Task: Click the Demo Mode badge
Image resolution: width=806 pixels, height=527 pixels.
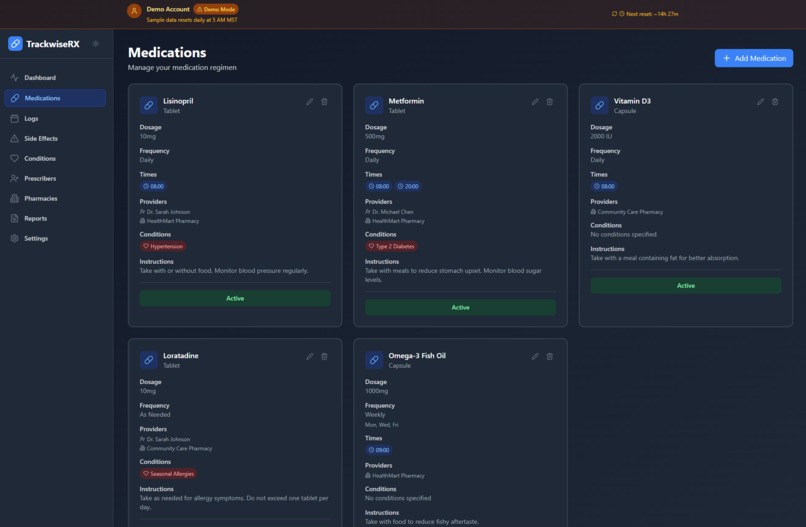Action: 216,9
